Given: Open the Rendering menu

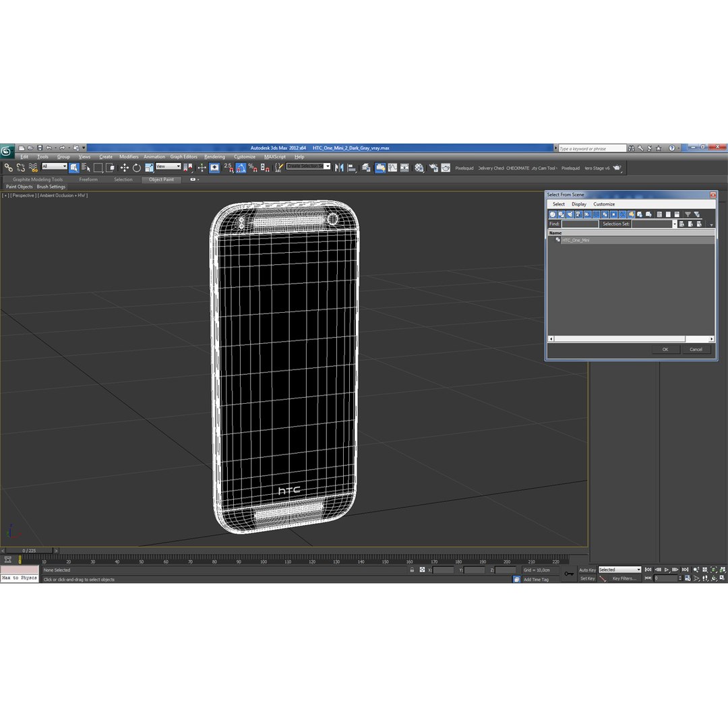Looking at the screenshot, I should tap(214, 157).
